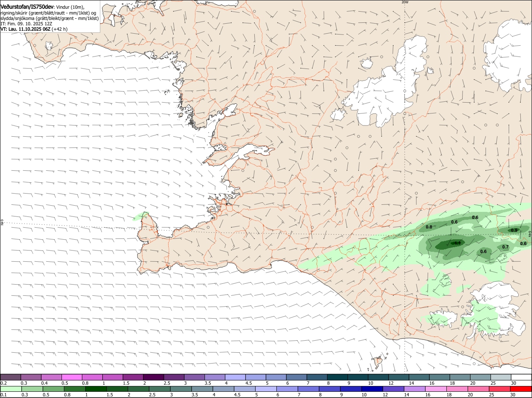Click the dark purple snow swatch labeled 2
This screenshot has height=398, width=532.
pyautogui.click(x=153, y=377)
